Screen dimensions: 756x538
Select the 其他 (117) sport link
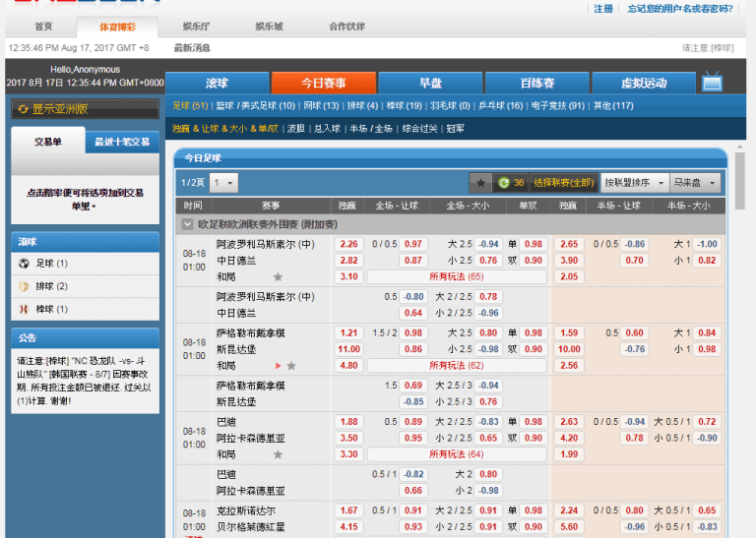[613, 105]
